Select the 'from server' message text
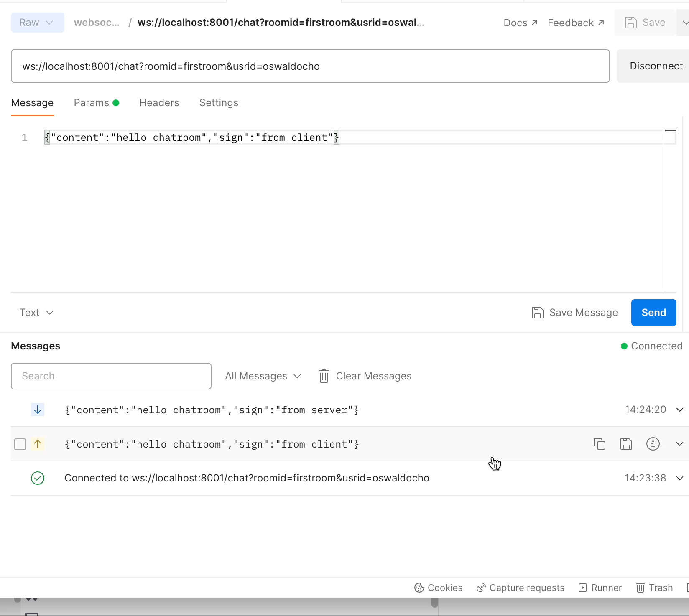This screenshot has width=689, height=616. pos(212,410)
